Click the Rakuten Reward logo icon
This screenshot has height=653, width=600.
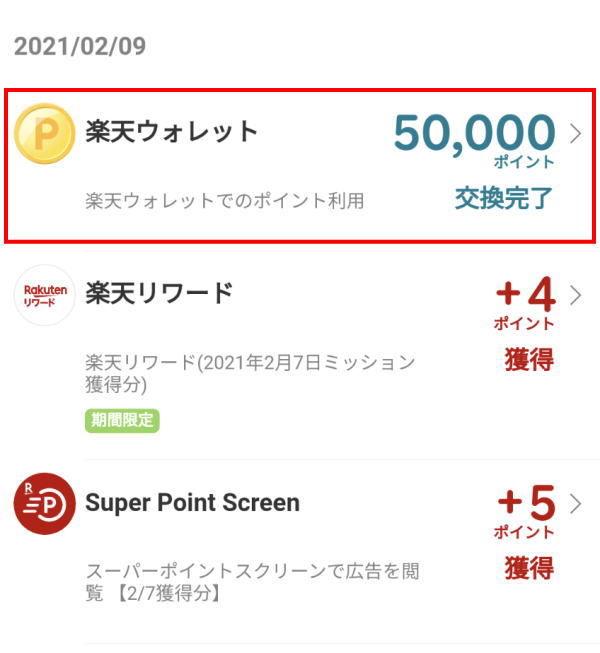point(45,295)
